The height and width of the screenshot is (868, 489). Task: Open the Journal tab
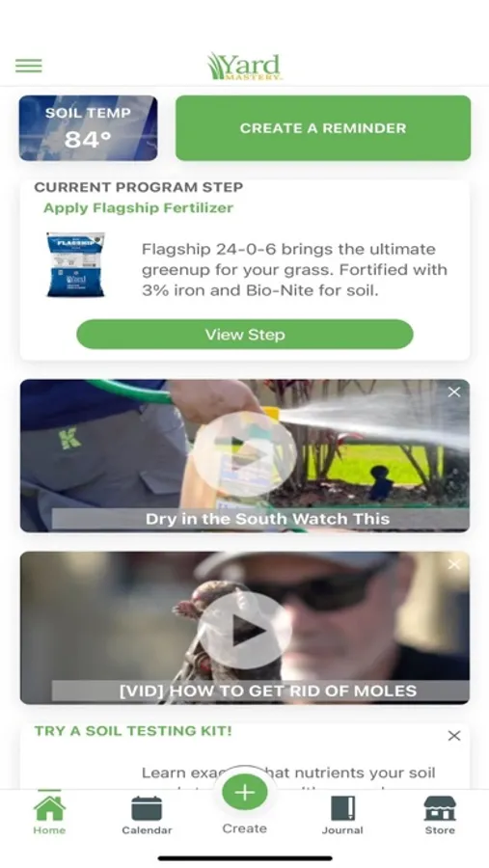(x=342, y=815)
